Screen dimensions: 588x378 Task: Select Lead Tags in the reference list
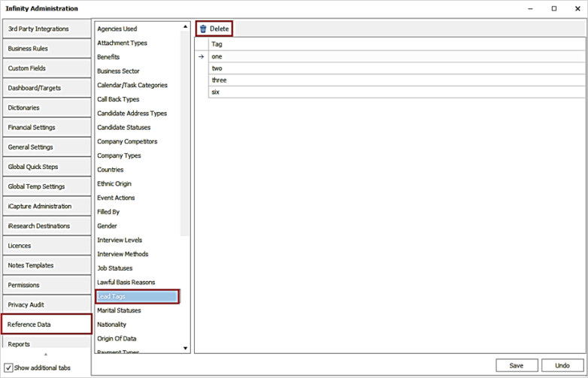pyautogui.click(x=137, y=297)
